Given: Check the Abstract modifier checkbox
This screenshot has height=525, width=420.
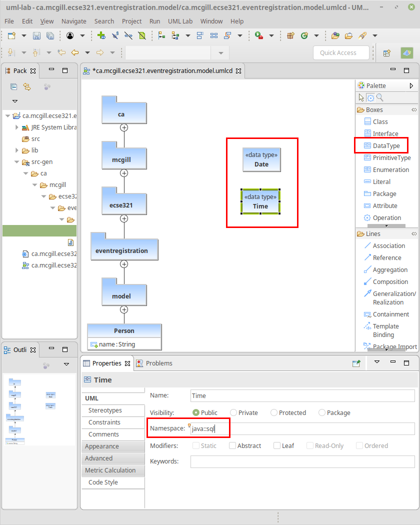Looking at the screenshot, I should click(x=232, y=445).
